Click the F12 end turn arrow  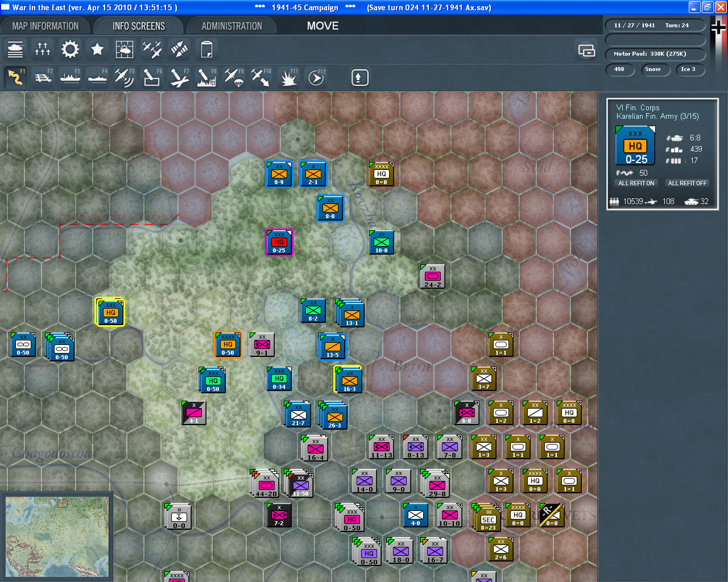pyautogui.click(x=316, y=77)
